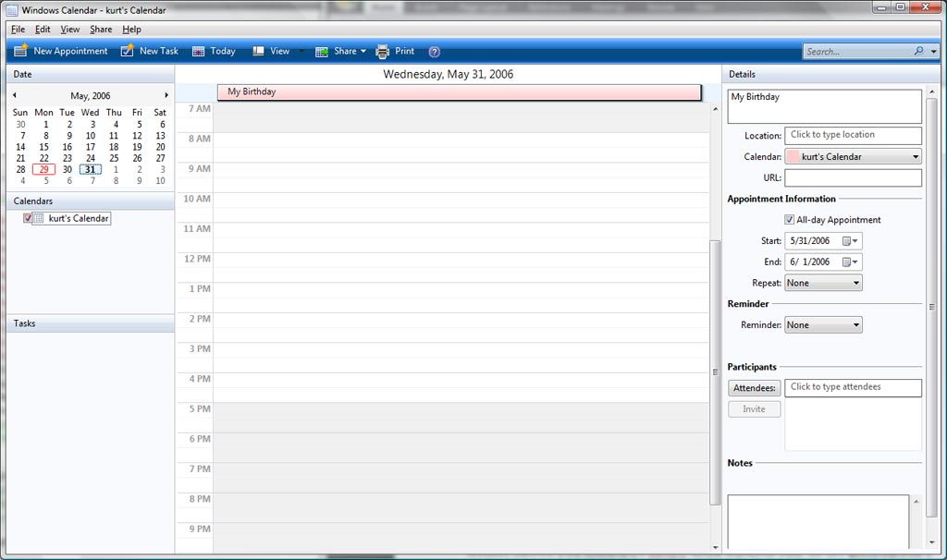Click the Print printer icon
Screen dimensions: 947x560
[x=382, y=52]
